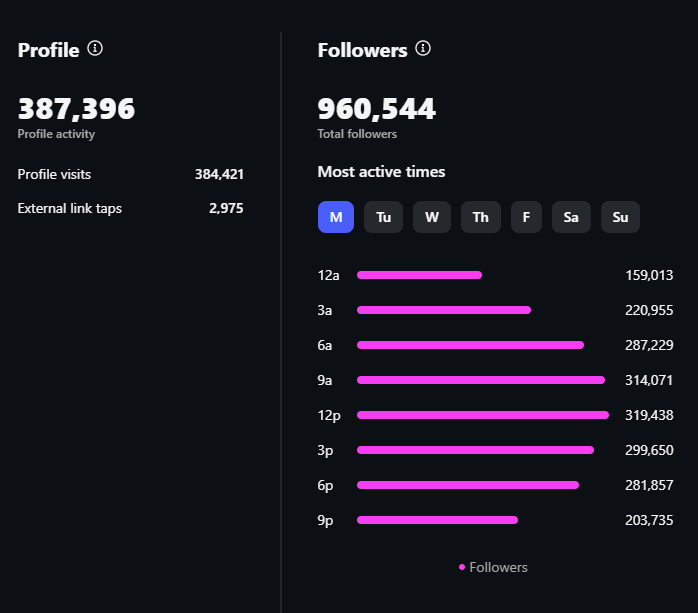Click the Profile section heading
The width and height of the screenshot is (698, 613).
click(49, 50)
